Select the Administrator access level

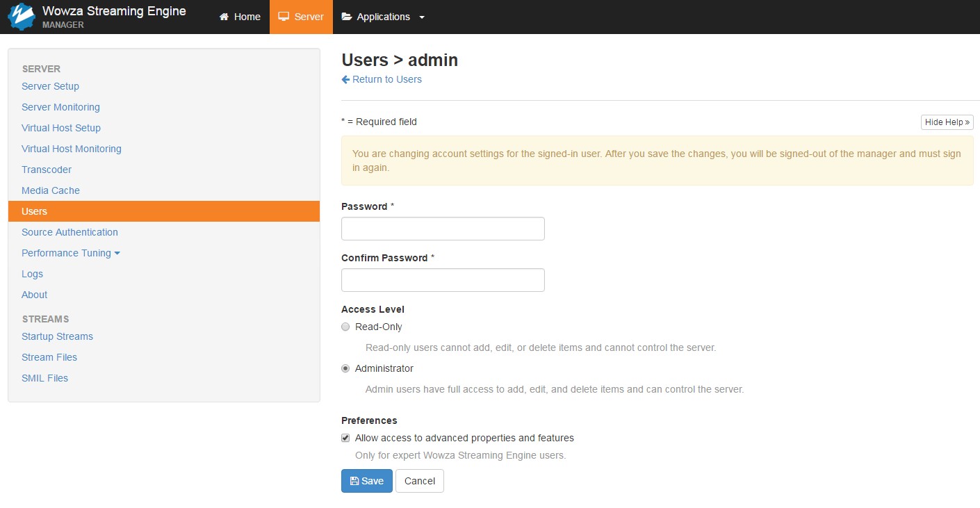345,368
